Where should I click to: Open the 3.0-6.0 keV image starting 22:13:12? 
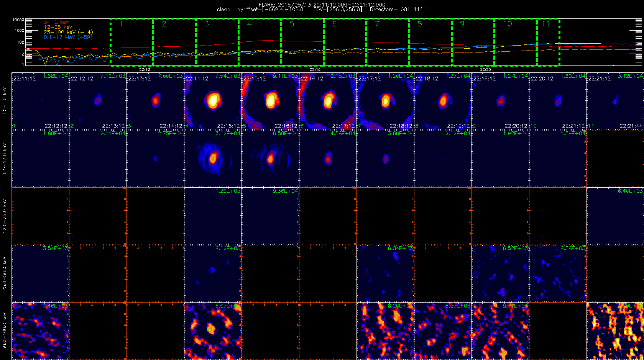click(155, 101)
